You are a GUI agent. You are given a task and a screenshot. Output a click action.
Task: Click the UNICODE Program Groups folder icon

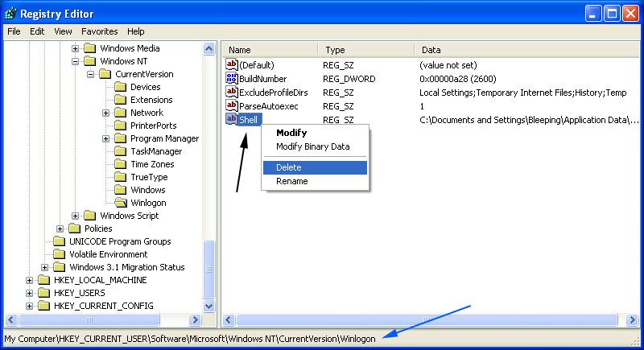(x=59, y=241)
